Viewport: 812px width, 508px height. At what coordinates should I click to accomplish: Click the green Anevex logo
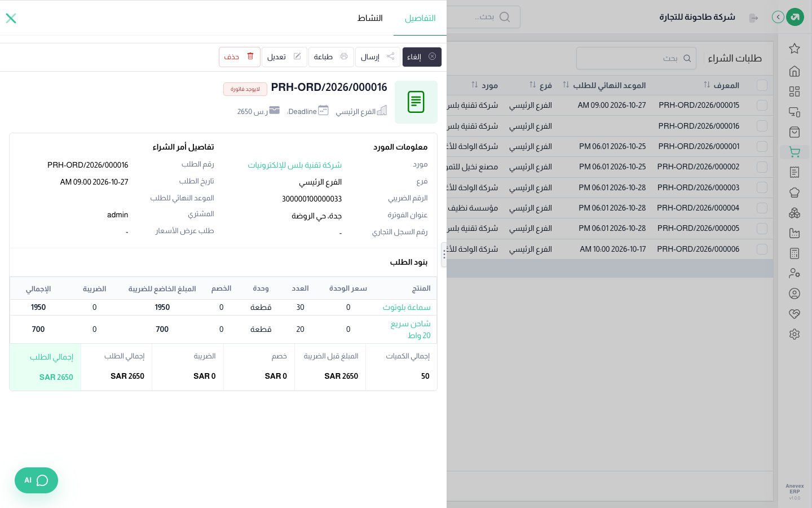coord(795,17)
